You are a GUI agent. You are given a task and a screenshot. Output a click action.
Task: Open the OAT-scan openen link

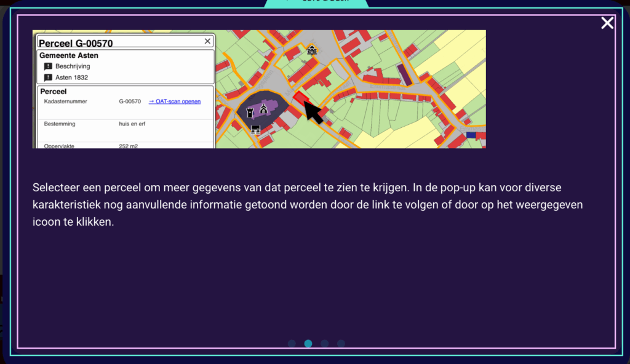click(175, 101)
